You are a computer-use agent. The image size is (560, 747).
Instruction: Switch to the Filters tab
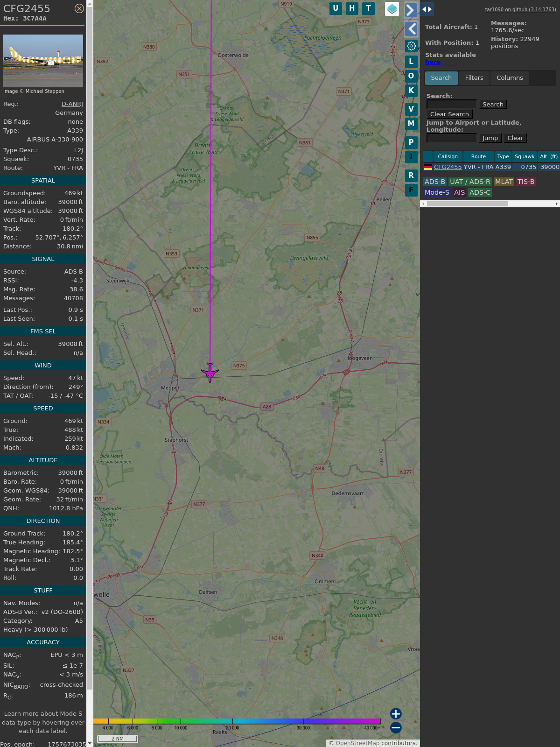(474, 78)
